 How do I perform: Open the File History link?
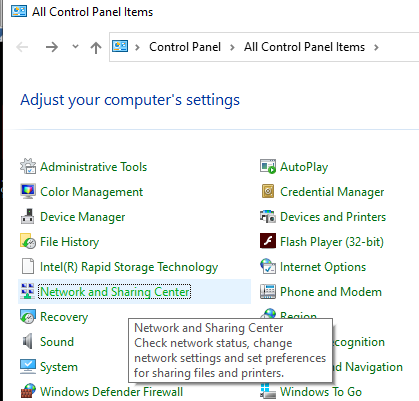pos(70,242)
